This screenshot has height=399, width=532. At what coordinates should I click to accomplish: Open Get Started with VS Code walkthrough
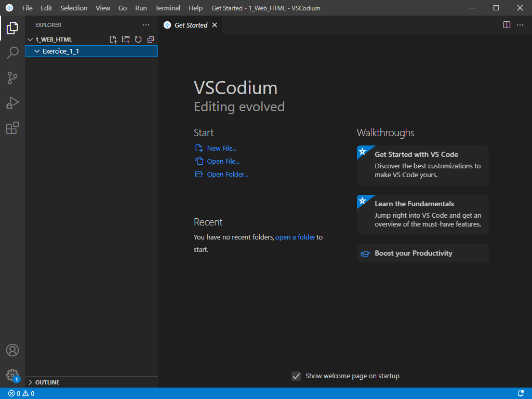tap(423, 165)
